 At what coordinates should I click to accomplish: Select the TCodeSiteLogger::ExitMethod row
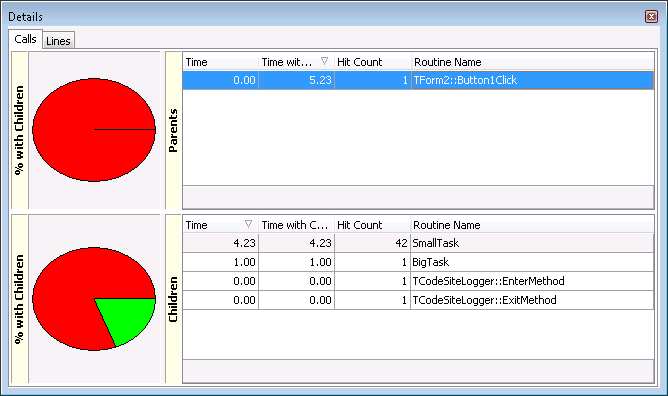(x=418, y=300)
